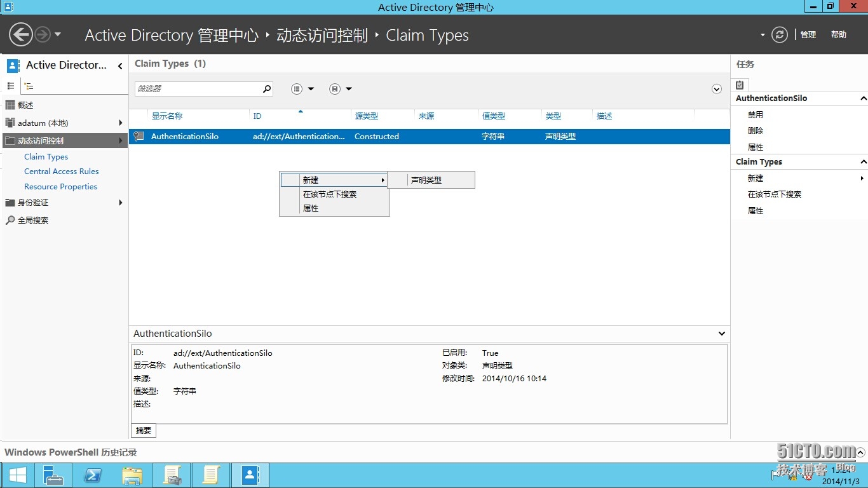
Task: Select the 摘要 tab in preview pane
Action: point(144,431)
